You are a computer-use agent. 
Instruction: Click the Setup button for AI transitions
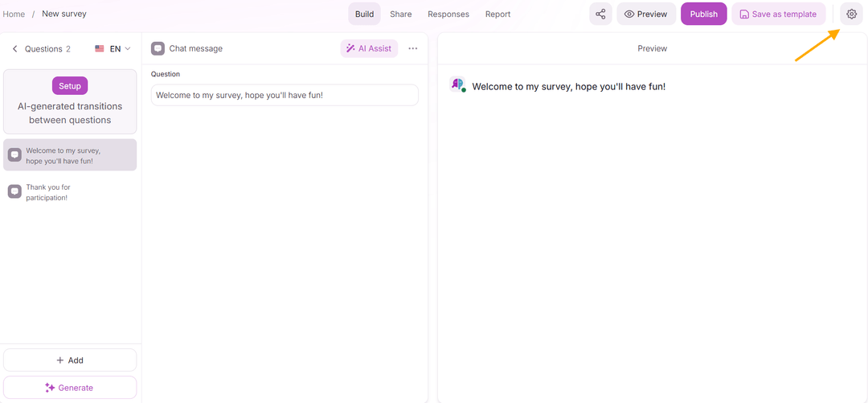70,85
